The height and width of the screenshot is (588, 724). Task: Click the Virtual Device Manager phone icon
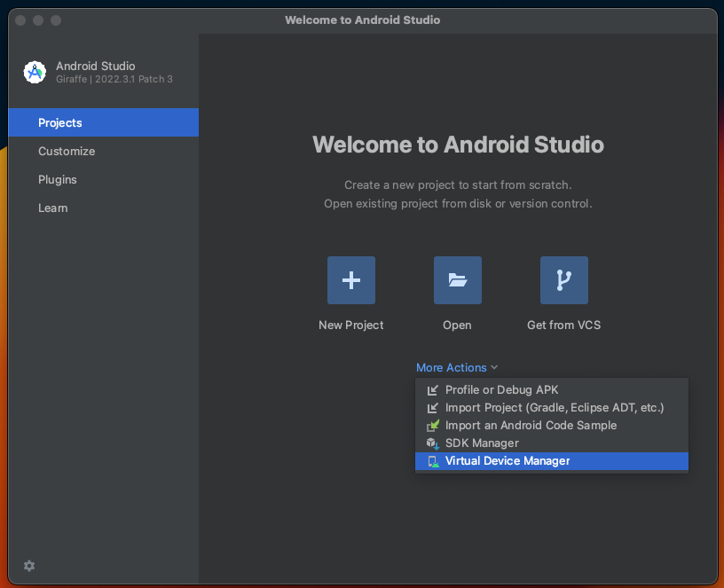(x=433, y=461)
